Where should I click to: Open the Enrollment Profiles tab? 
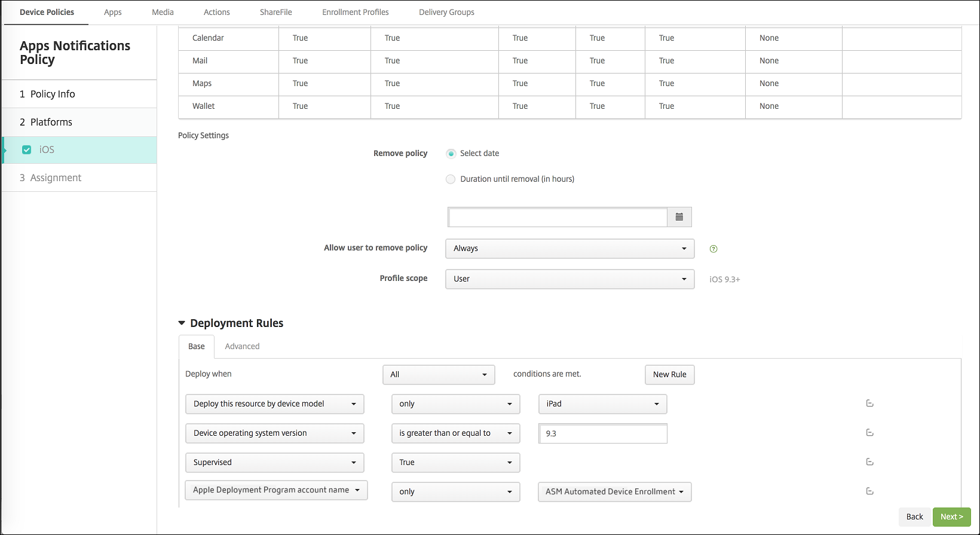pyautogui.click(x=355, y=13)
